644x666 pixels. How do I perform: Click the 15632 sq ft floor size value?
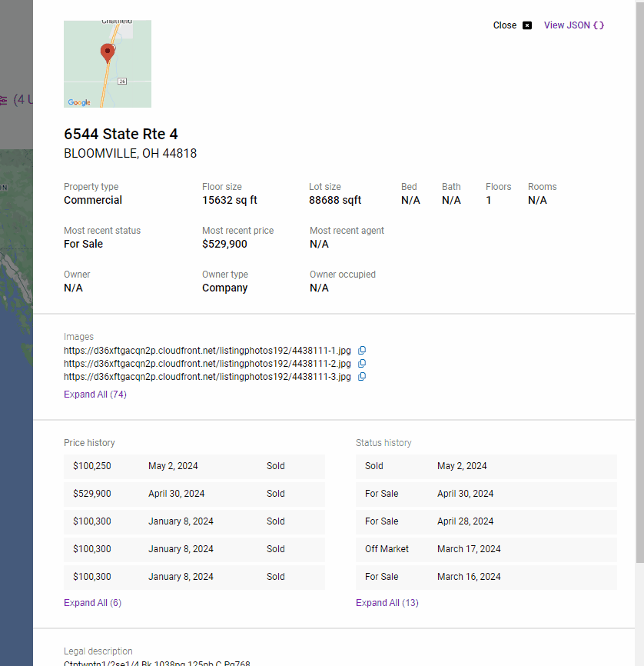click(230, 200)
